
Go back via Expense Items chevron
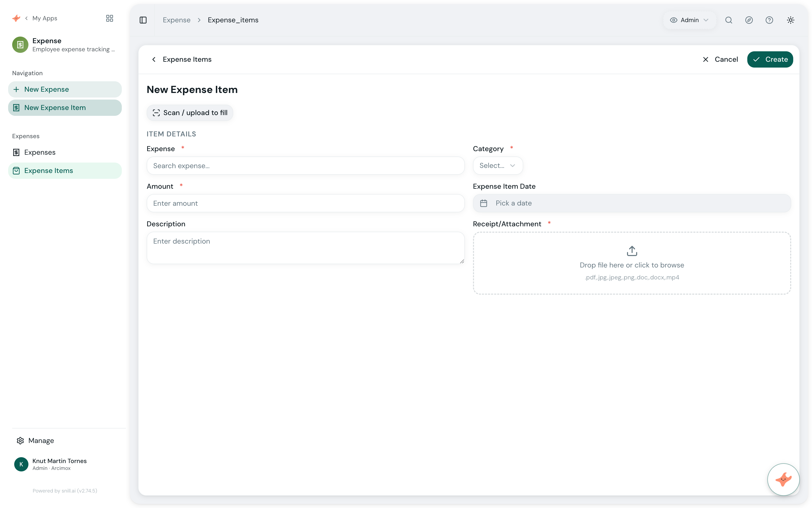(x=154, y=59)
